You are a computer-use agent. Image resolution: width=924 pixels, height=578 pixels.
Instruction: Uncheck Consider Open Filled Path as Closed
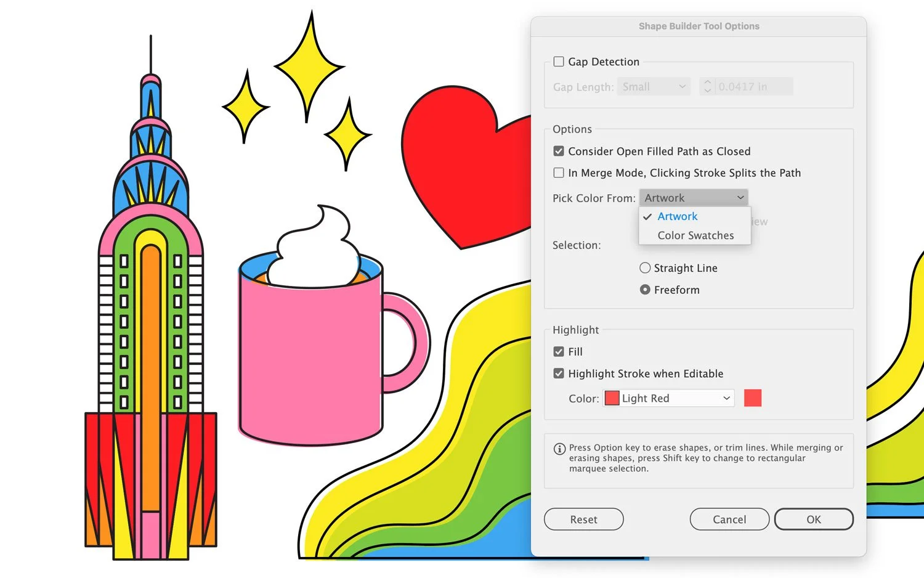point(558,150)
